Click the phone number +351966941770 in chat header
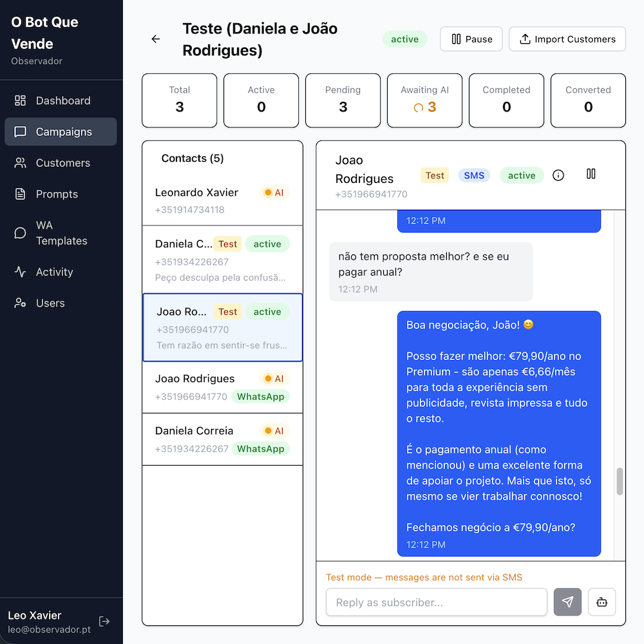This screenshot has width=644, height=644. [x=372, y=194]
